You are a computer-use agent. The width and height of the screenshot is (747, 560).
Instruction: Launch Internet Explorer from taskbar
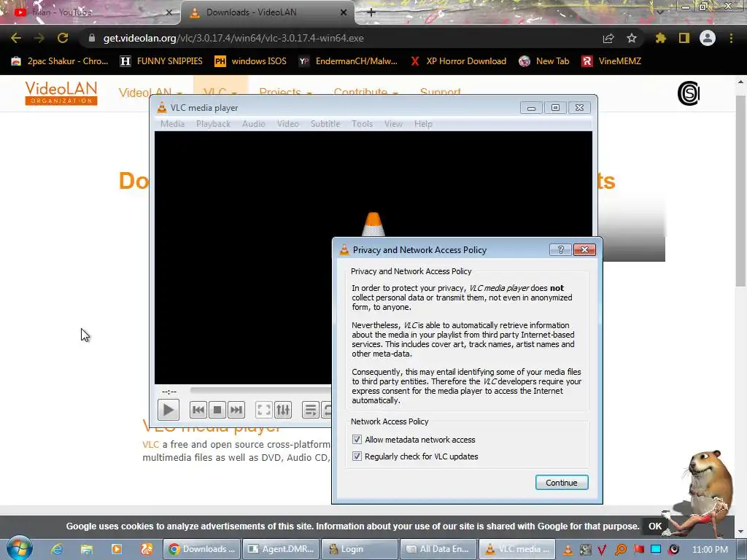[x=57, y=549]
